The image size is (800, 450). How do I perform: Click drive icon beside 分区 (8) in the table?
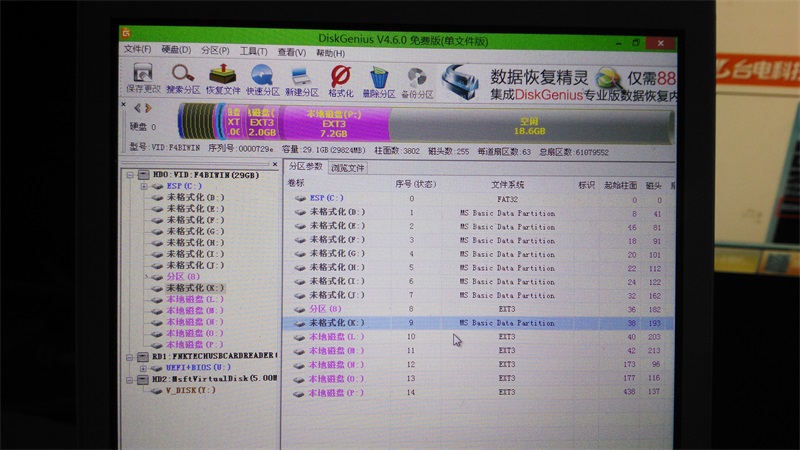(x=300, y=309)
